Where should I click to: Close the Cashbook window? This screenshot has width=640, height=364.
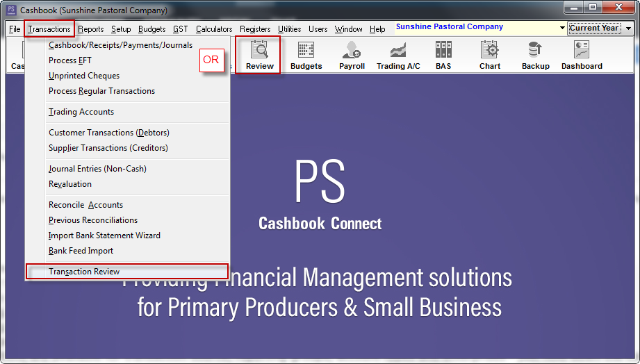click(618, 8)
